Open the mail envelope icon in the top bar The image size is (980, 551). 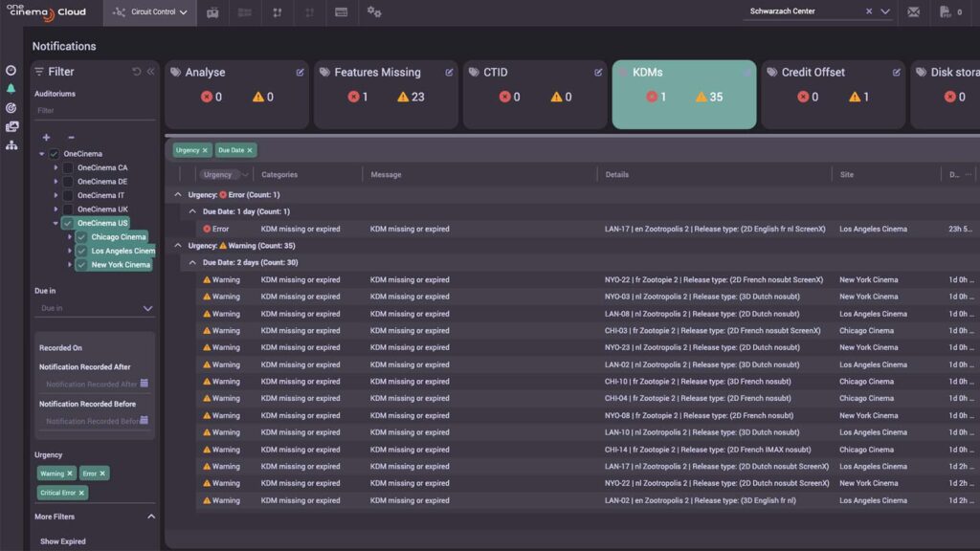913,12
